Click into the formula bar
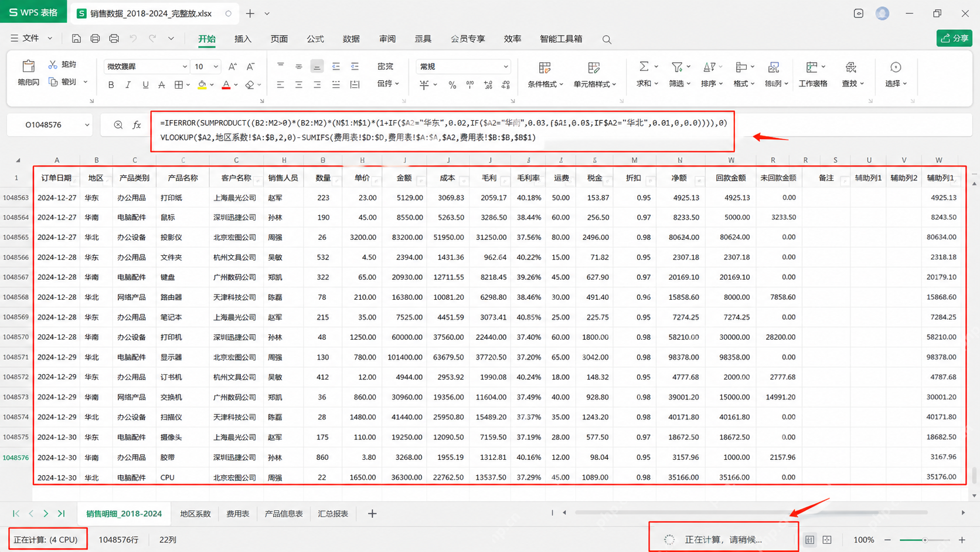 (x=443, y=130)
